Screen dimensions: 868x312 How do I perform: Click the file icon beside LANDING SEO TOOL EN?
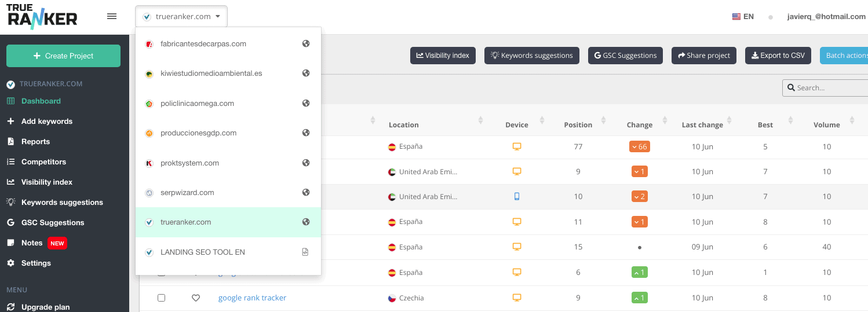click(305, 252)
